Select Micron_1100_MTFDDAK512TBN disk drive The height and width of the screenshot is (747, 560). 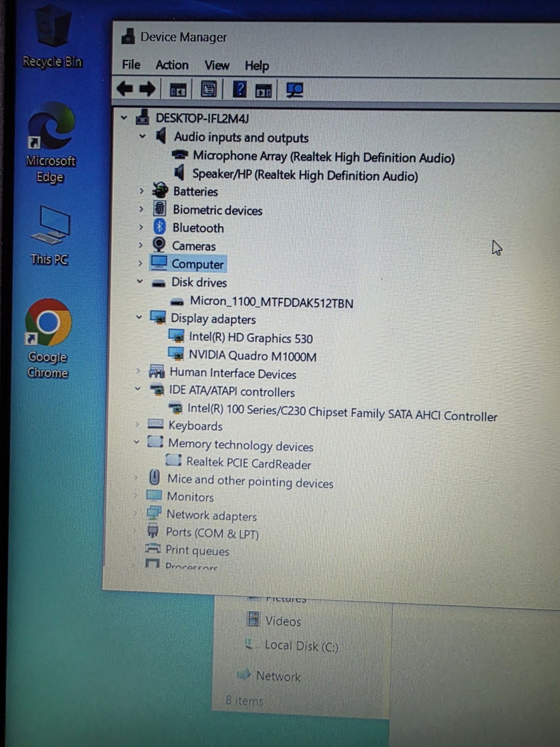click(x=271, y=302)
